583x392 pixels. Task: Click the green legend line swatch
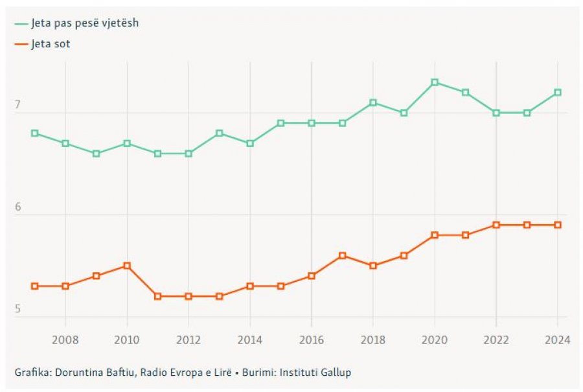tap(21, 23)
